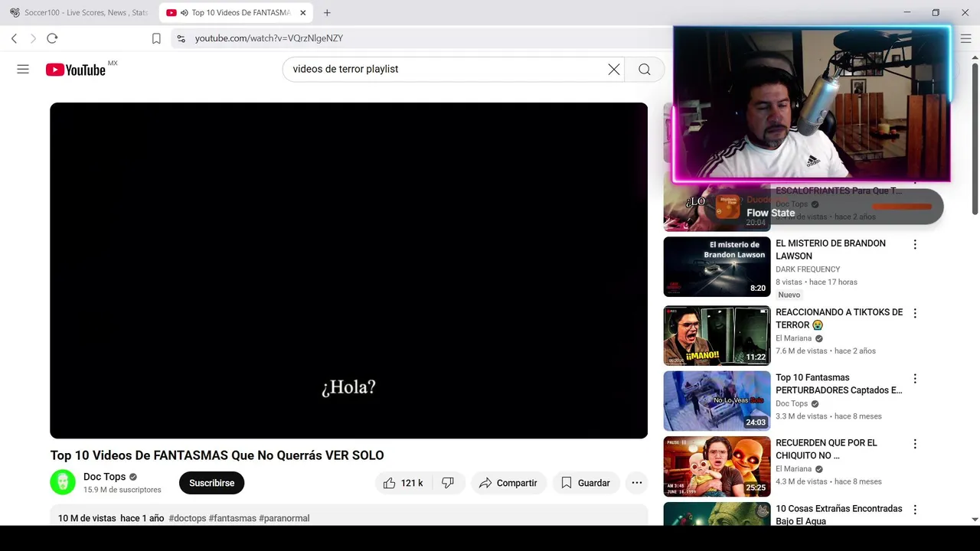980x551 pixels.
Task: Click title EL MISTERIO DE BRANDON LAWSON
Action: [831, 249]
